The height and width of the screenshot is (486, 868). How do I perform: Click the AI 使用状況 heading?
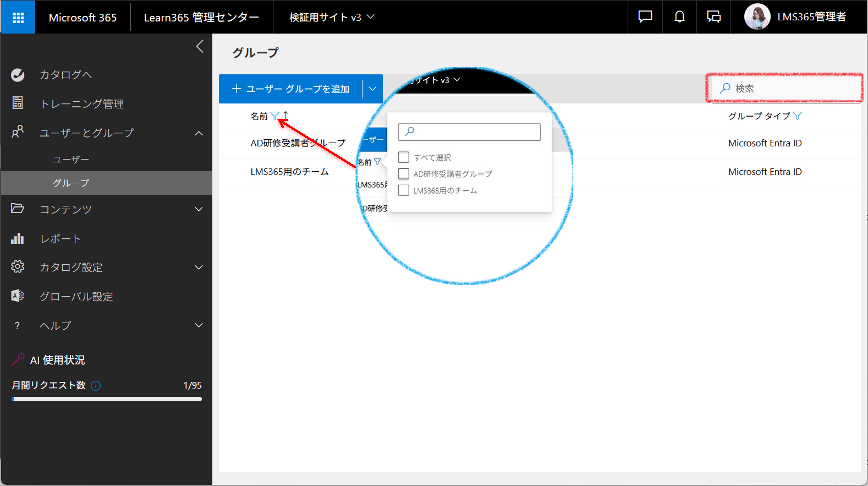point(57,360)
